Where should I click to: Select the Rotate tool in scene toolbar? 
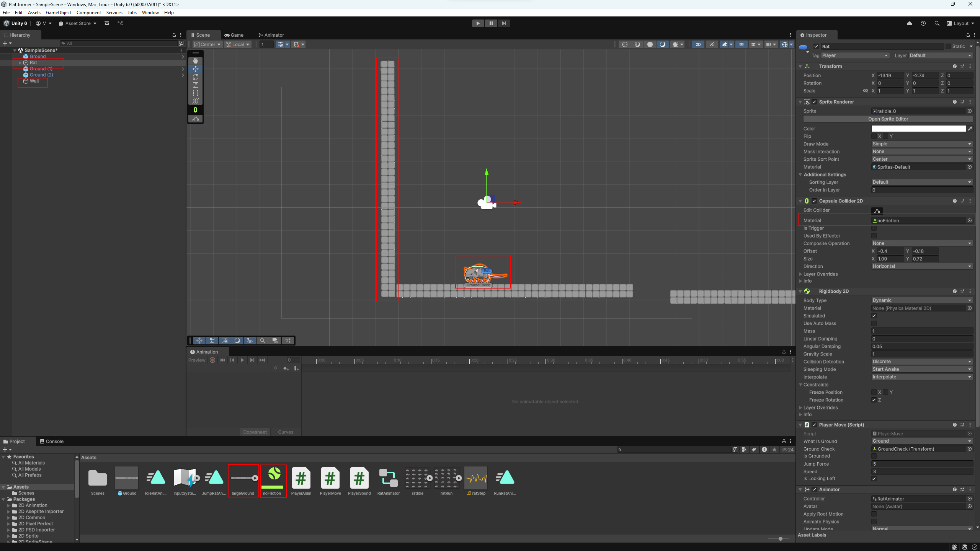pos(196,77)
